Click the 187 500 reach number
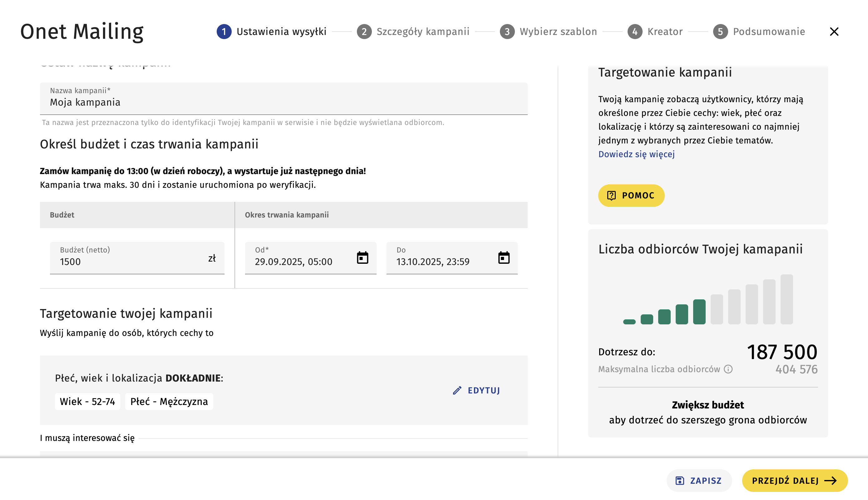The image size is (868, 500). tap(782, 352)
